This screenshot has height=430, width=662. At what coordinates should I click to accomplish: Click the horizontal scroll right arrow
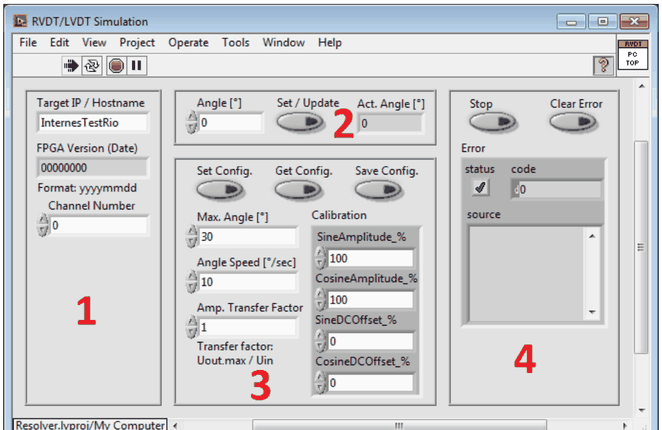click(x=624, y=425)
